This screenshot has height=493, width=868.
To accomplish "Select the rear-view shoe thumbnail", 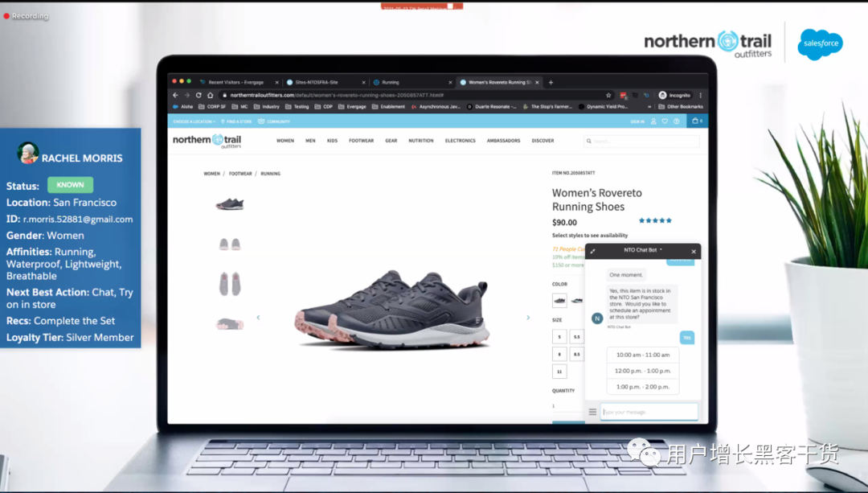I will (229, 244).
